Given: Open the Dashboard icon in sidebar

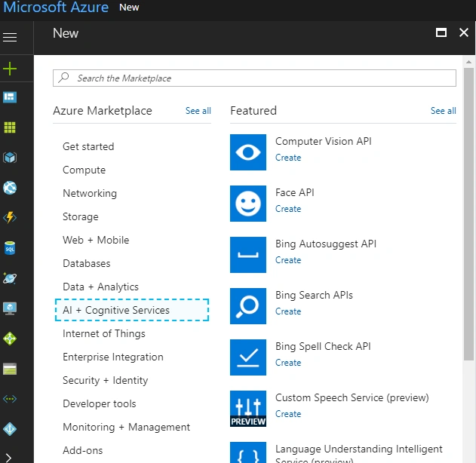Looking at the screenshot, I should (10, 97).
